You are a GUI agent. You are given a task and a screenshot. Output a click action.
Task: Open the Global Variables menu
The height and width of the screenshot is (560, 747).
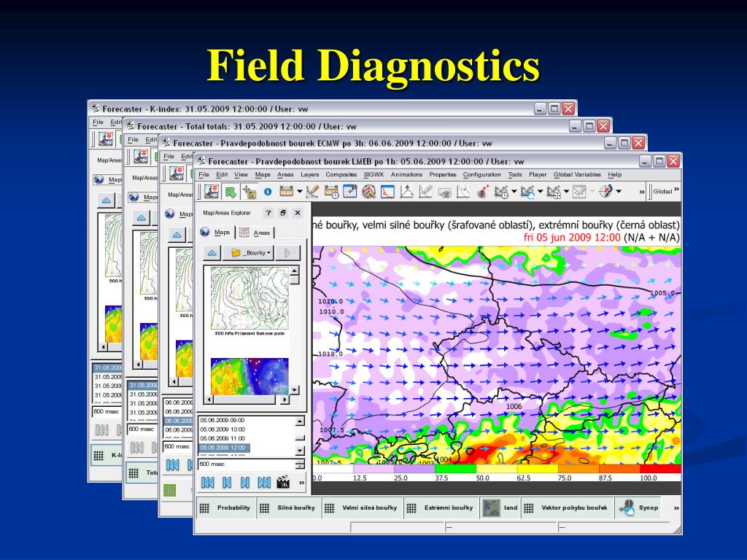577,175
